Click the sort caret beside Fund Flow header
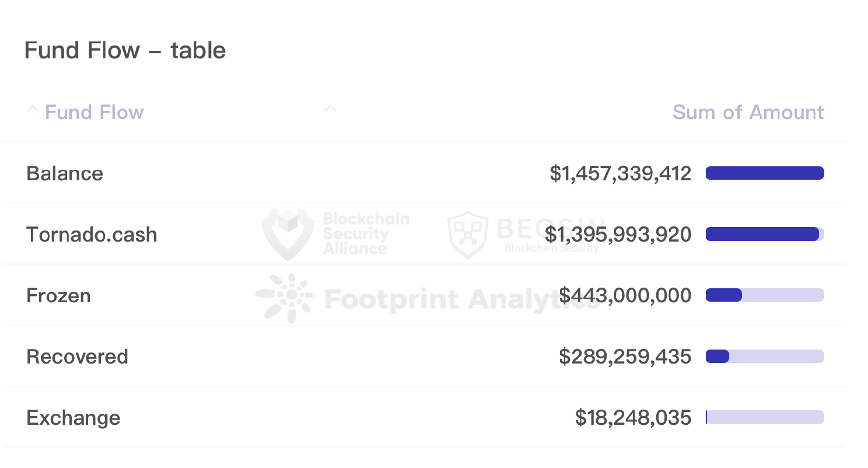The width and height of the screenshot is (868, 468). tap(33, 109)
